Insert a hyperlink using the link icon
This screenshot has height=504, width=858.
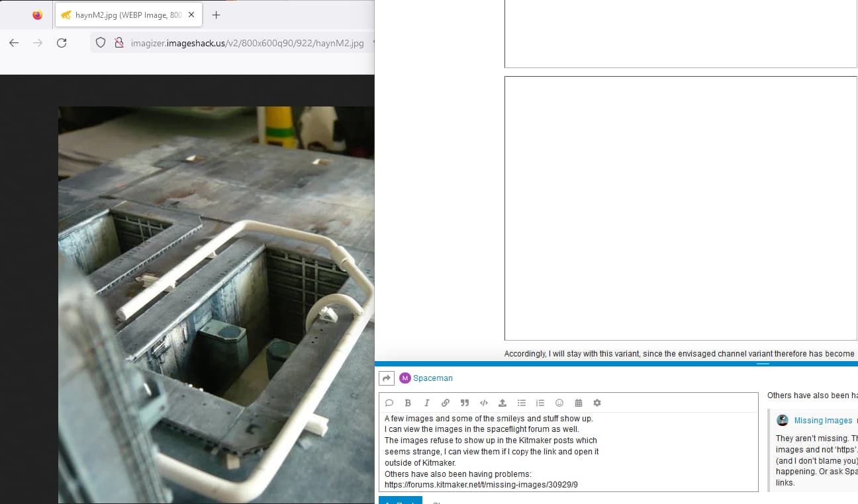(446, 403)
